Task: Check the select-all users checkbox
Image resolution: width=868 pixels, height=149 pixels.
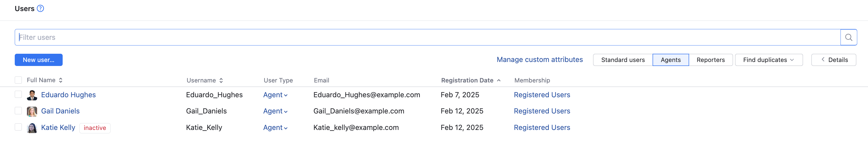Action: pyautogui.click(x=18, y=80)
